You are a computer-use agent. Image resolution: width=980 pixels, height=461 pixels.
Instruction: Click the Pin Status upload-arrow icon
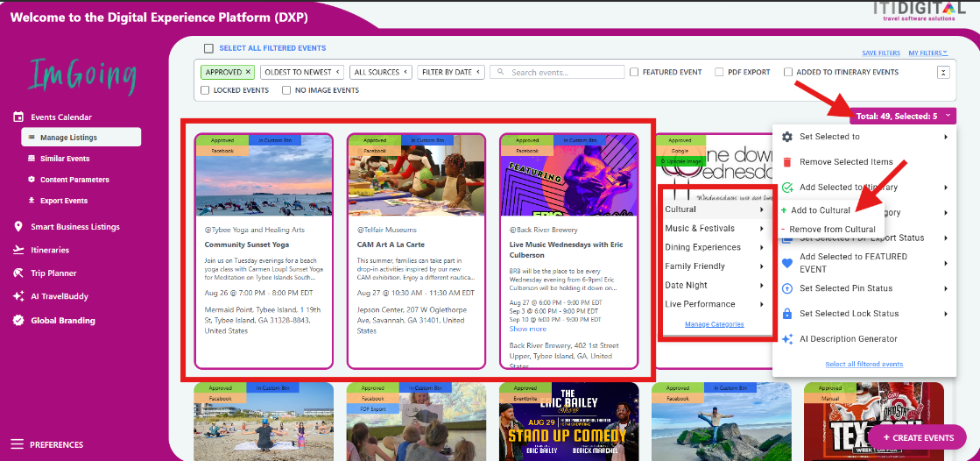point(787,288)
